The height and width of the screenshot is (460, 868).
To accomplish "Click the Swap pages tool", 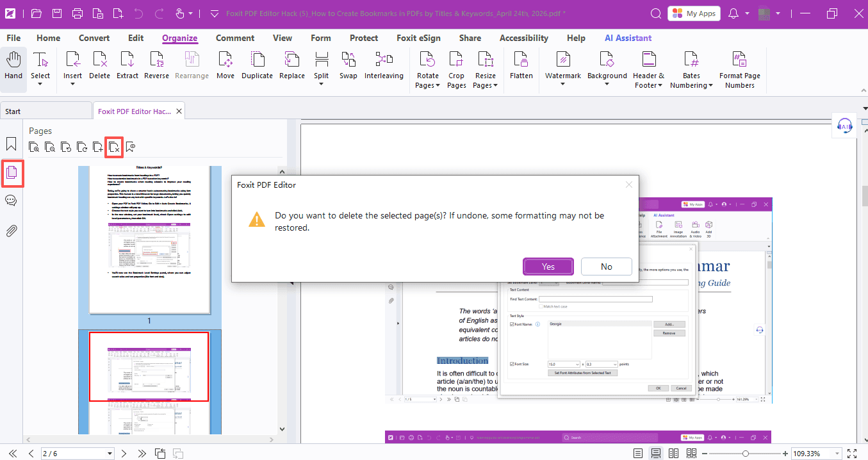I will click(x=348, y=67).
